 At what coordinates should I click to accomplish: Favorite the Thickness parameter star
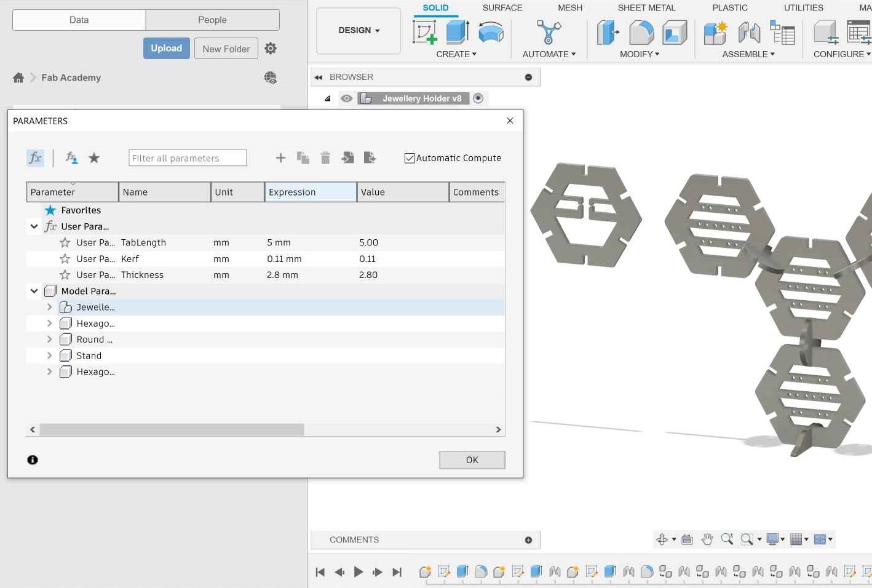pyautogui.click(x=65, y=275)
